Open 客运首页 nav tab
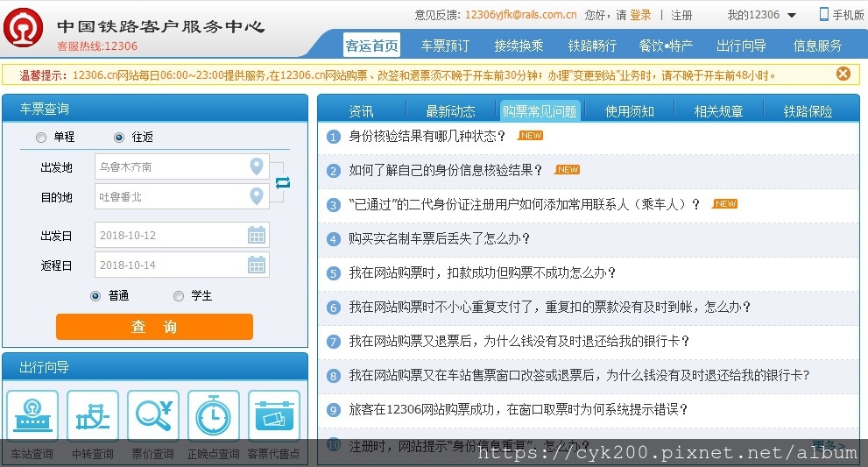The width and height of the screenshot is (868, 467). point(371,46)
